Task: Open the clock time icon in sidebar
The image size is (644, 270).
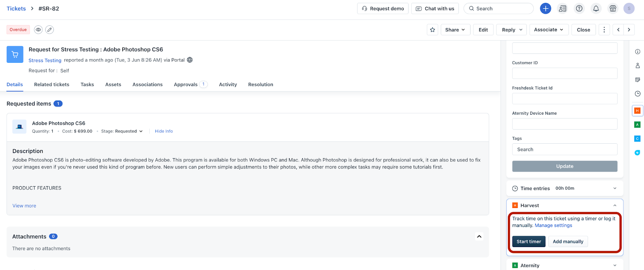Action: (x=638, y=94)
